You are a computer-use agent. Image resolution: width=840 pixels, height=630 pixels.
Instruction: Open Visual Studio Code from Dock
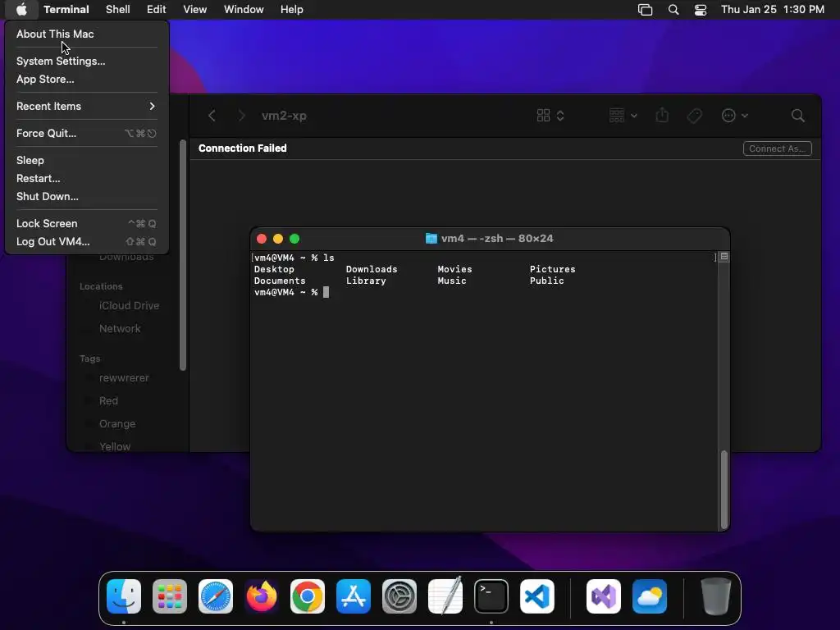tap(537, 596)
